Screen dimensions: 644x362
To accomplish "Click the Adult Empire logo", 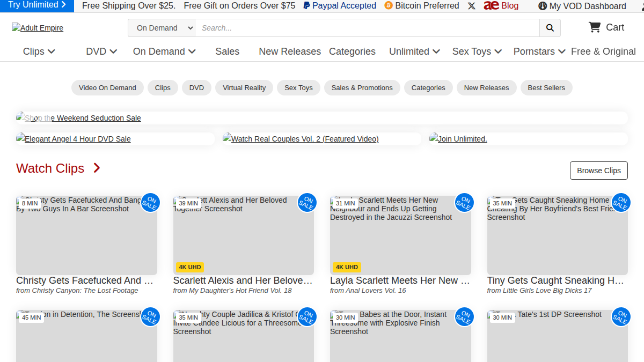I will [x=38, y=28].
